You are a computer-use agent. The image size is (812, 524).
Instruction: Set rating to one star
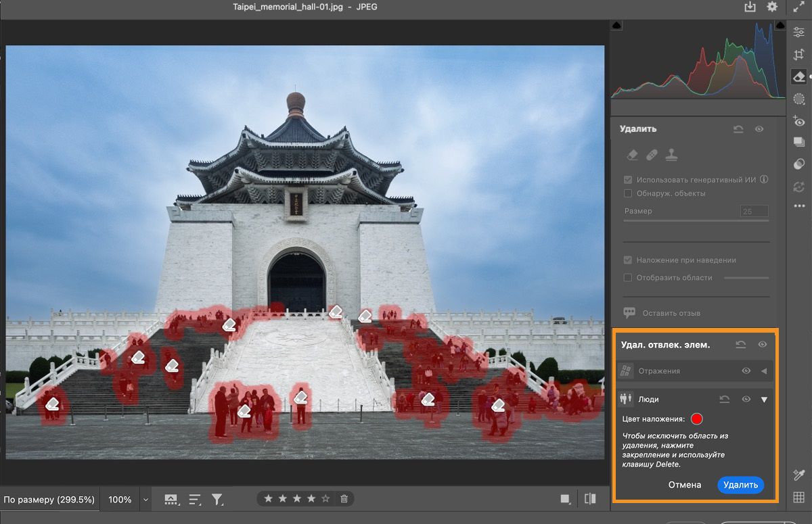[x=269, y=499]
